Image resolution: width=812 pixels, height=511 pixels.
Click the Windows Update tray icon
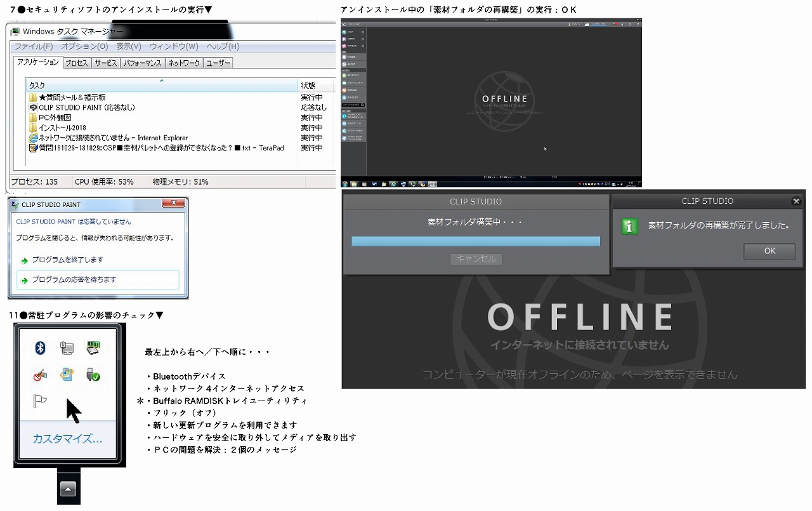pyautogui.click(x=67, y=375)
